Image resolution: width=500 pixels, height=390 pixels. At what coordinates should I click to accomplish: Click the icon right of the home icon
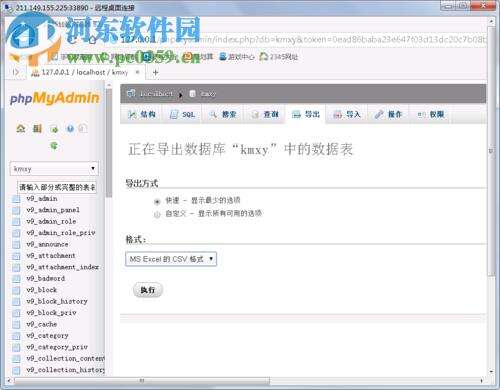click(x=37, y=129)
